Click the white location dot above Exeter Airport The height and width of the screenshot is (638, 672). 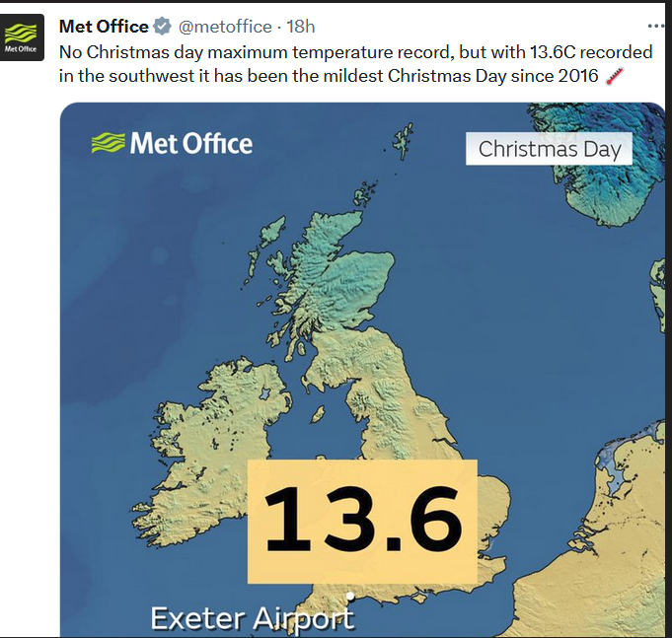click(x=351, y=596)
